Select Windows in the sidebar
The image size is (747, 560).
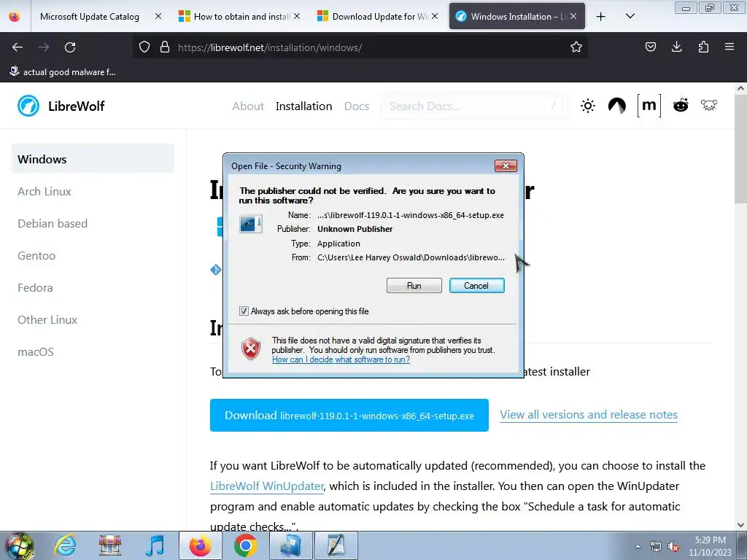point(93,159)
